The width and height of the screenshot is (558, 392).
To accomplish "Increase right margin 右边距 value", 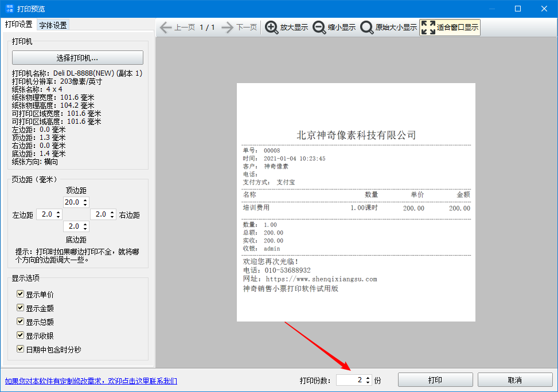I will coord(112,213).
